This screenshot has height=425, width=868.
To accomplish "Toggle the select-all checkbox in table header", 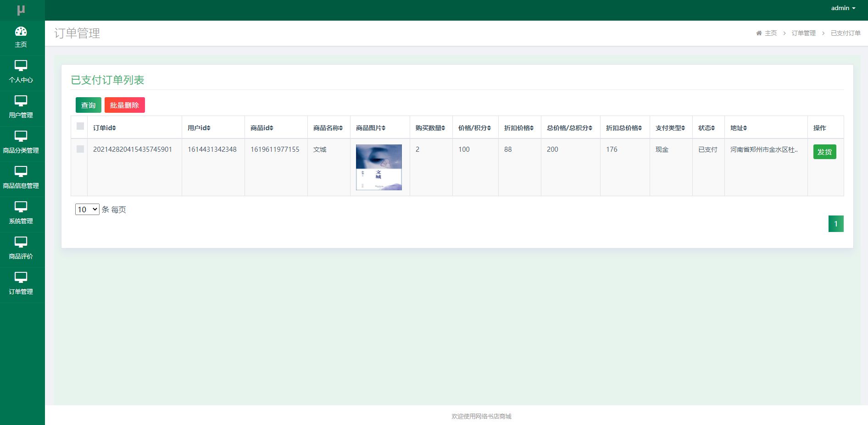I will 80,126.
